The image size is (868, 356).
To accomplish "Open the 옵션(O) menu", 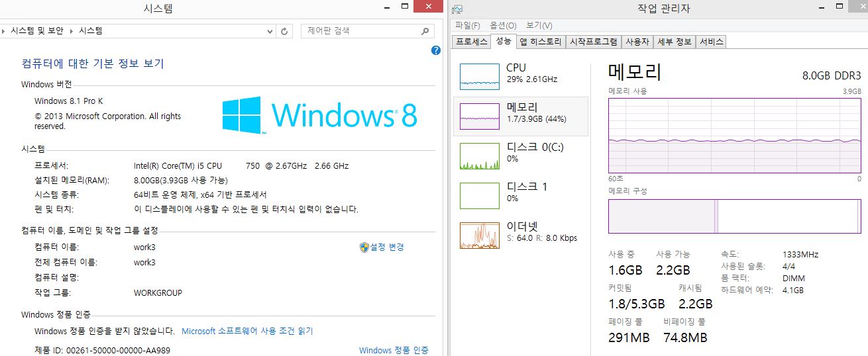I will [503, 25].
